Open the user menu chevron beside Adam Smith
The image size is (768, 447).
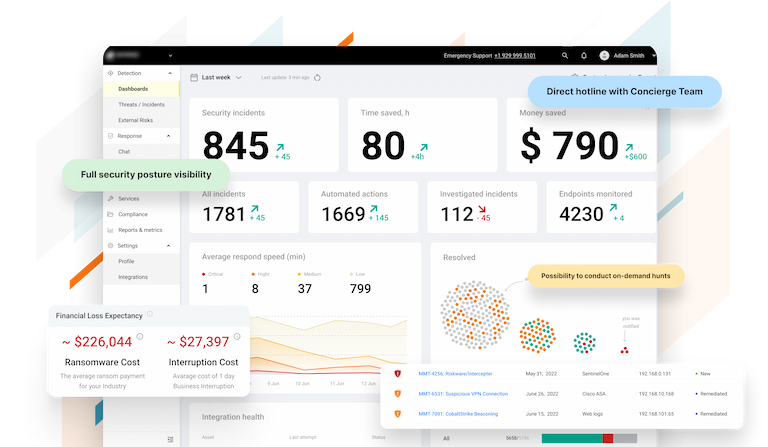pos(653,56)
